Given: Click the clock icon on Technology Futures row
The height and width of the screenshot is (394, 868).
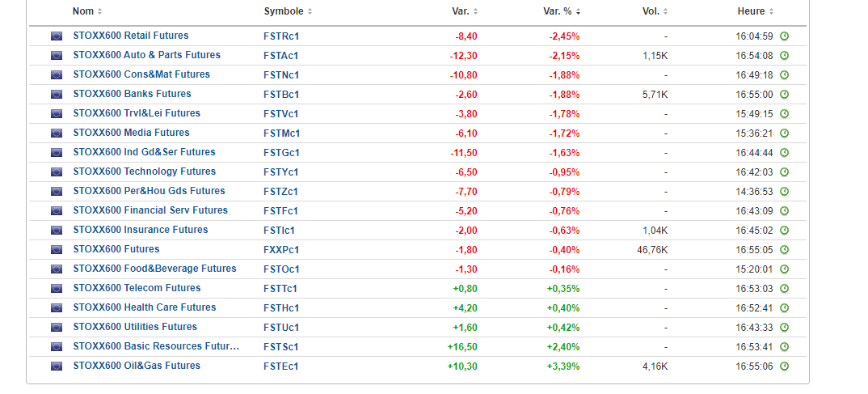Looking at the screenshot, I should click(x=784, y=172).
